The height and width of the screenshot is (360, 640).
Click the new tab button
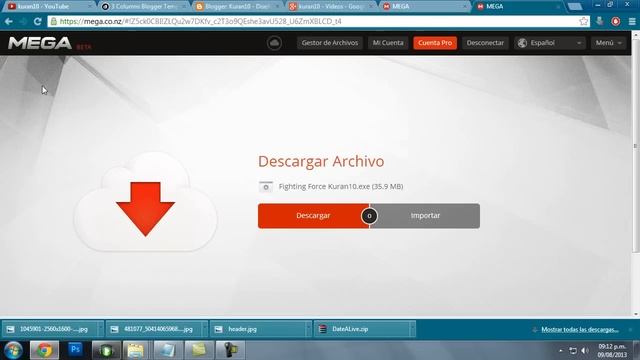[575, 7]
